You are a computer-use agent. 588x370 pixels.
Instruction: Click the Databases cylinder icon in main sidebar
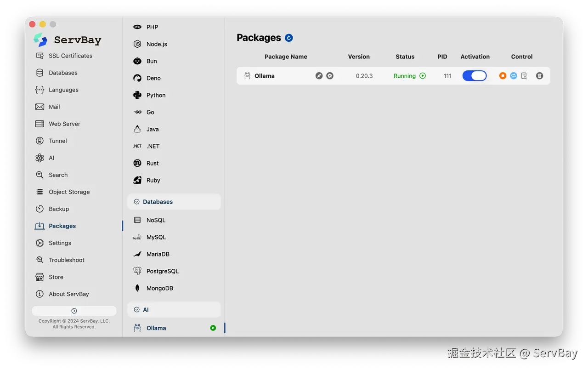[40, 73]
